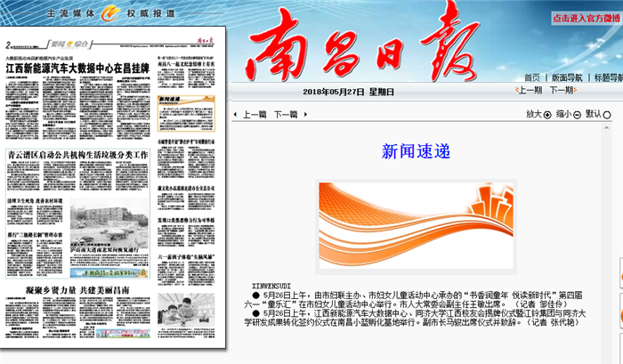Click 点击进入官方微博 button

(x=587, y=17)
